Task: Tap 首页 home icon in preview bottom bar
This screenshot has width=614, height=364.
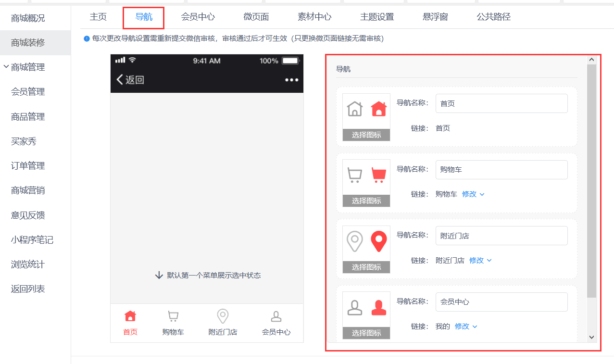Action: tap(130, 316)
